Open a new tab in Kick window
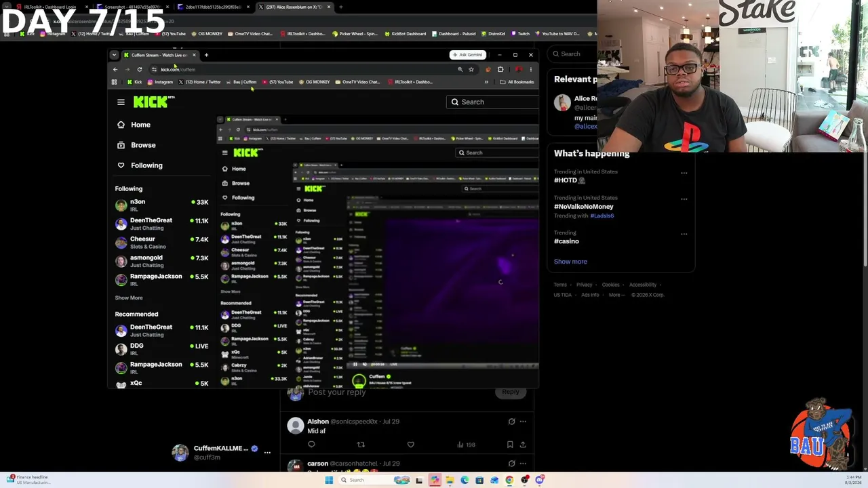868x488 pixels. coord(206,55)
